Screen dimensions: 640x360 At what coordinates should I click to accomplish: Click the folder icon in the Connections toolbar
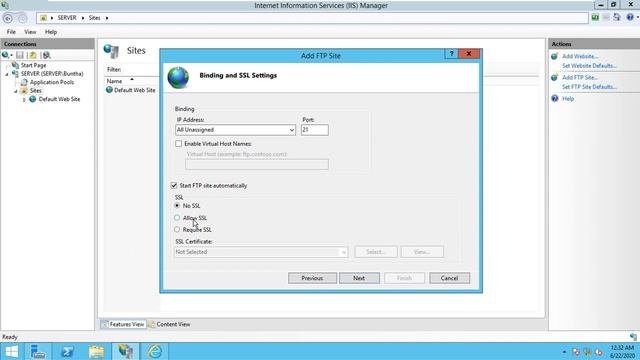pyautogui.click(x=33, y=55)
